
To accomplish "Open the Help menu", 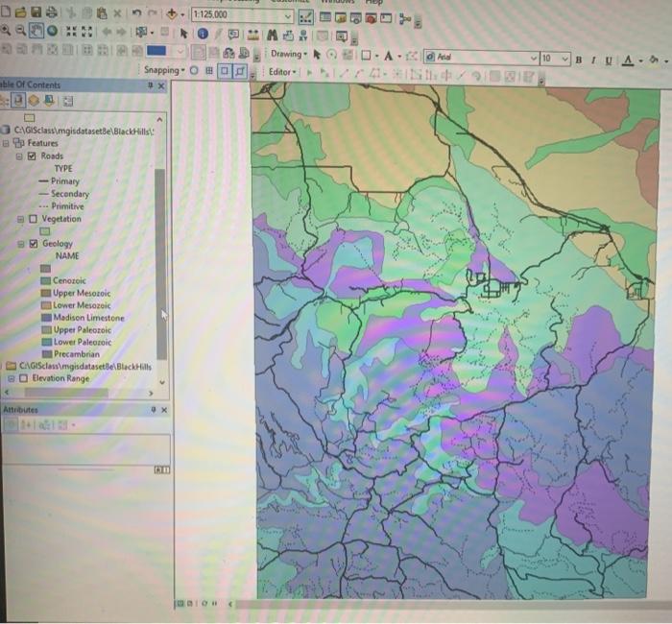I will pyautogui.click(x=373, y=2).
